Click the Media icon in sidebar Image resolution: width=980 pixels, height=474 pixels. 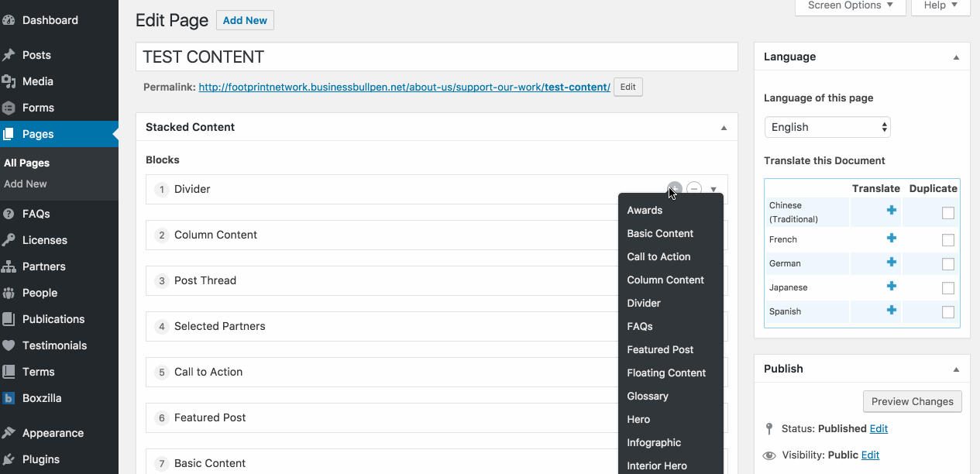(x=9, y=81)
